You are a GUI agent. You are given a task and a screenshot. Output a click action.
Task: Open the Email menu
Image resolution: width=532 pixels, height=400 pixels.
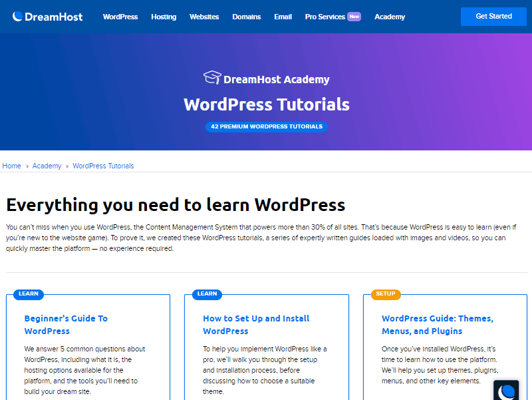point(283,17)
